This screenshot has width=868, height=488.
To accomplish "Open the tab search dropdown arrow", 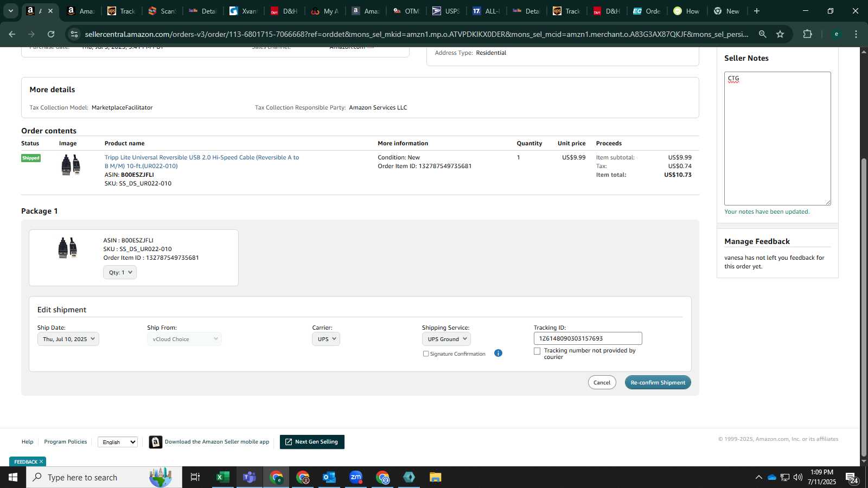I will click(x=10, y=11).
